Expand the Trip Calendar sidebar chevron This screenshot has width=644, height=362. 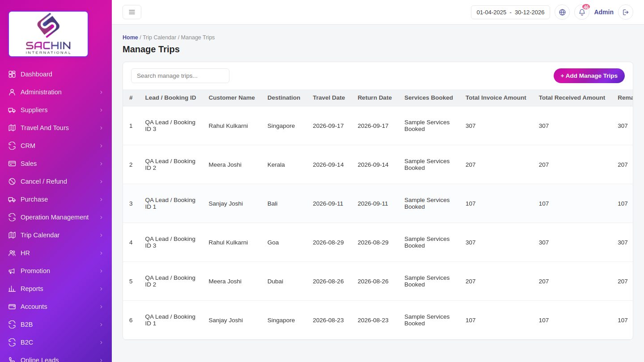click(101, 235)
